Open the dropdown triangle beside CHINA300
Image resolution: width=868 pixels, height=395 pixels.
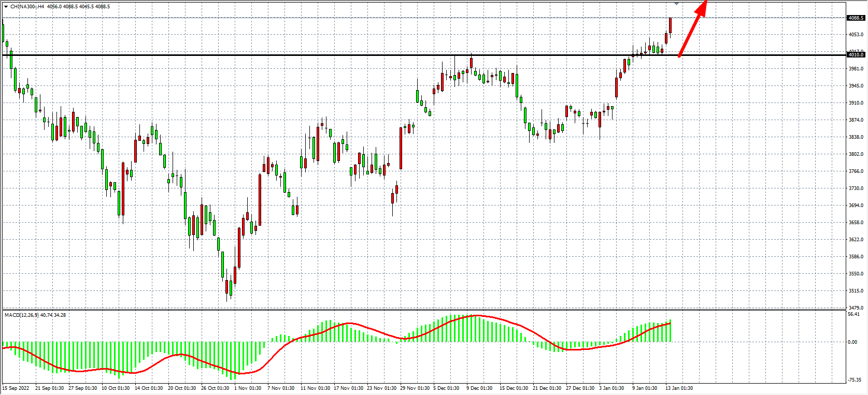coord(6,7)
